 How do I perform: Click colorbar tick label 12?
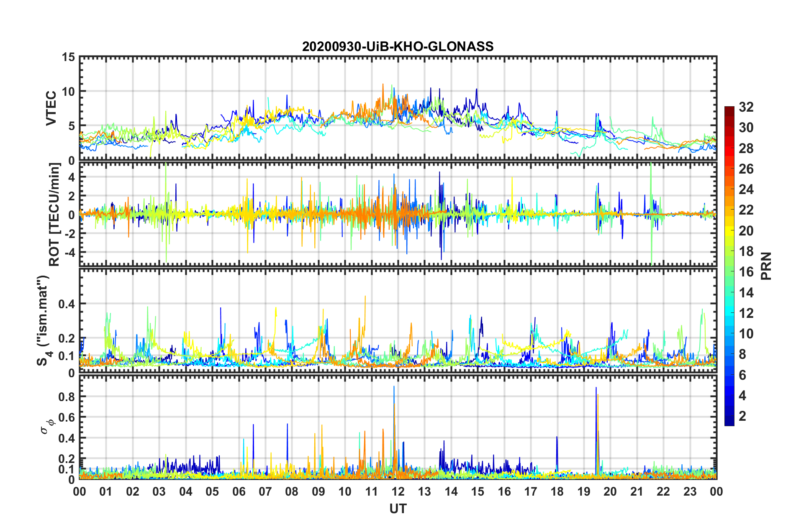click(746, 313)
